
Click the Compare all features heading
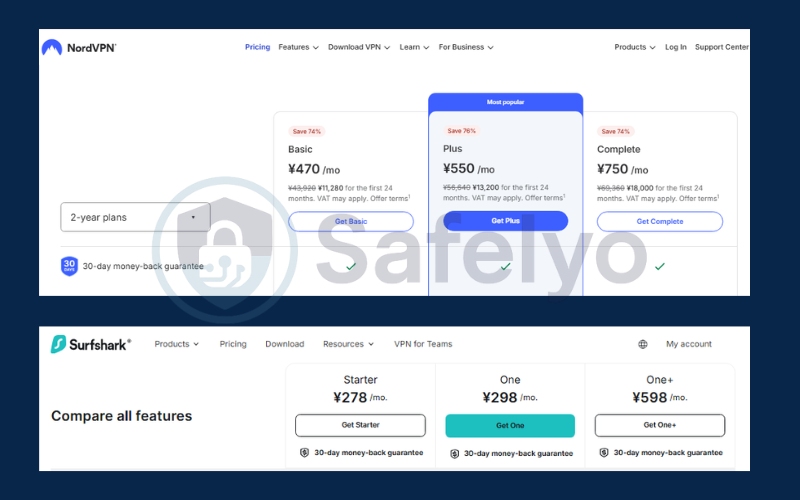pyautogui.click(x=121, y=416)
